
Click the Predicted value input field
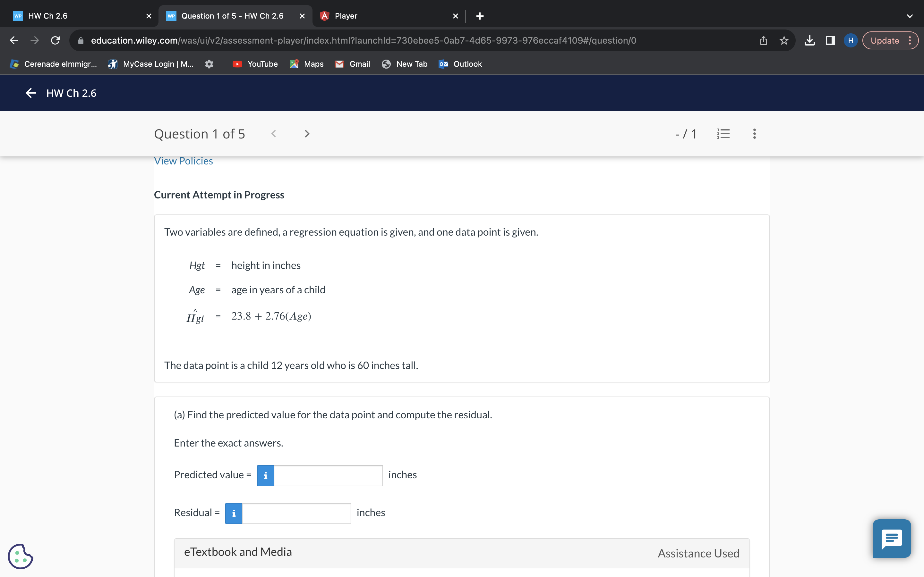[328, 475]
